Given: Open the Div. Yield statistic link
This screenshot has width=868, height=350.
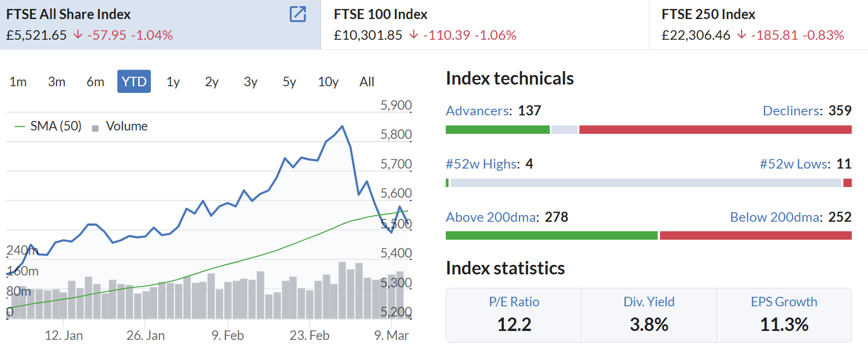Looking at the screenshot, I should [x=649, y=302].
